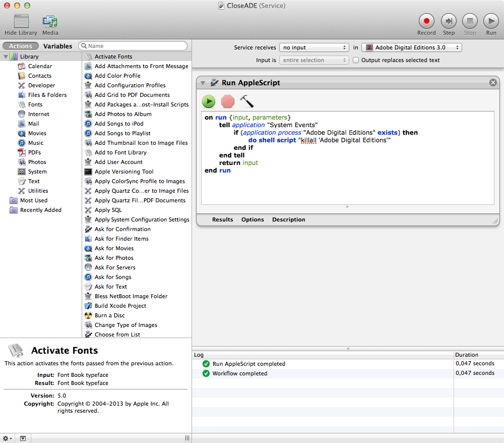
Task: Switch to the Variables tab
Action: coord(57,46)
